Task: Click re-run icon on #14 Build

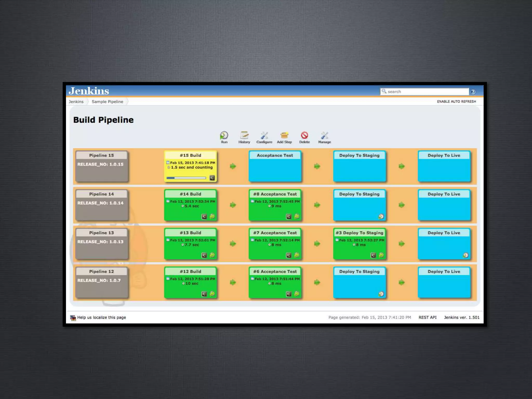Action: click(212, 216)
